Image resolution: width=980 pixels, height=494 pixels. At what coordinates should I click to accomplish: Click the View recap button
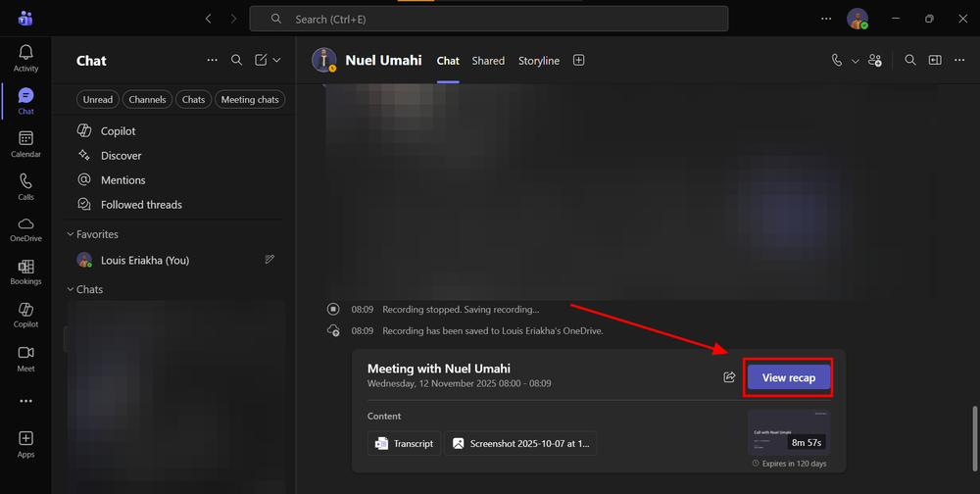point(788,377)
